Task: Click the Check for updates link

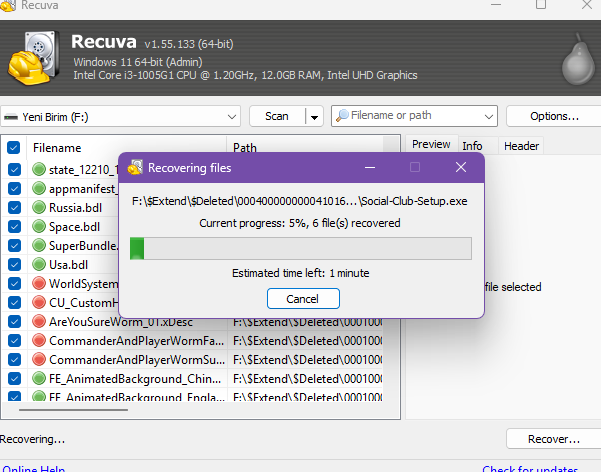Action: pyautogui.click(x=530, y=468)
